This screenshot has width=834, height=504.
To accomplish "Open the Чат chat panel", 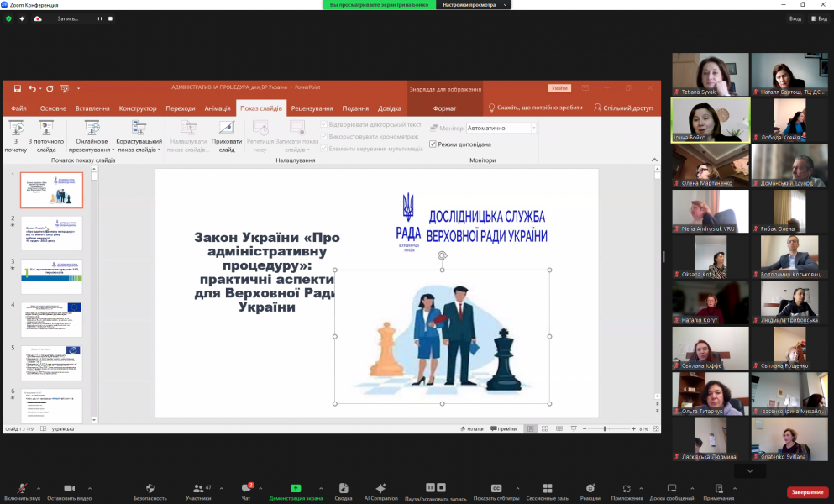I will [247, 487].
